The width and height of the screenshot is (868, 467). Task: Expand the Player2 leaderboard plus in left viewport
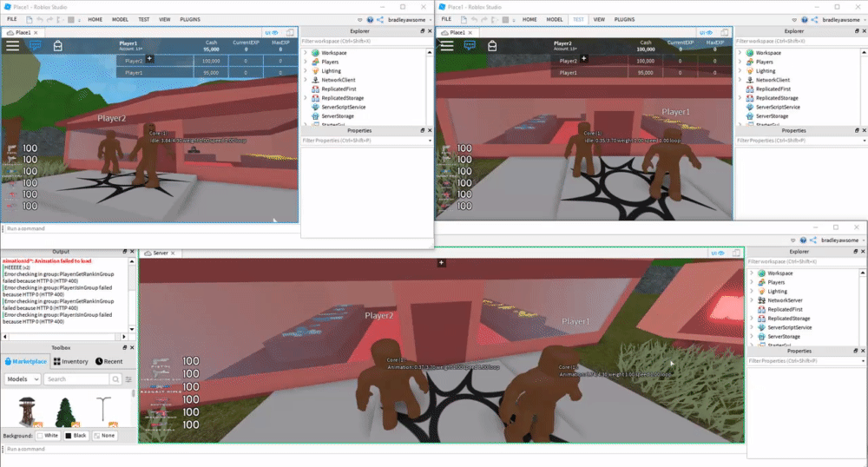coord(149,59)
